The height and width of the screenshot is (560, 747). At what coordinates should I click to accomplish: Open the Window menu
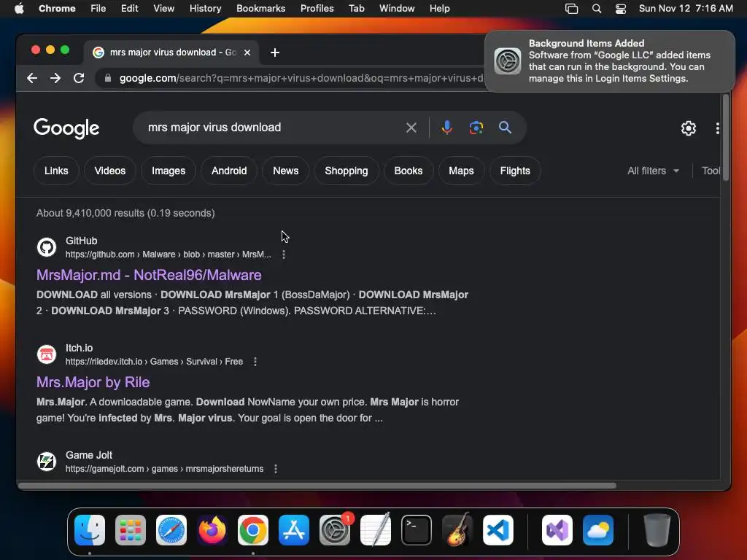tap(397, 9)
